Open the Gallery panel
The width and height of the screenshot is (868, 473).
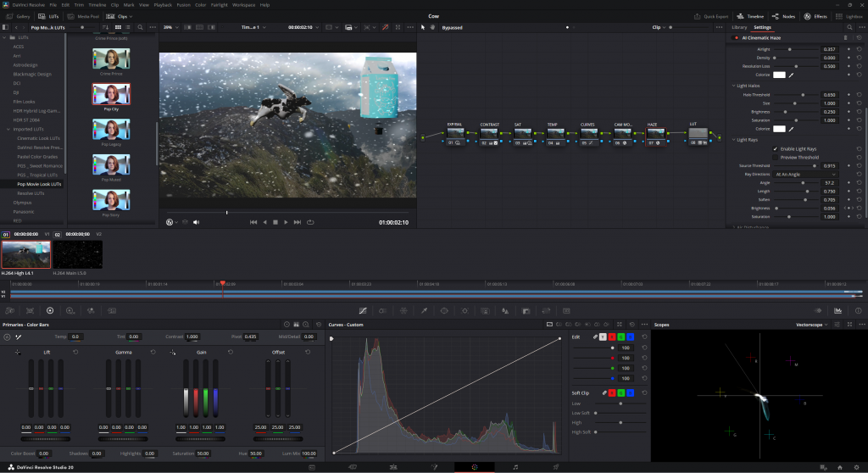click(x=19, y=17)
